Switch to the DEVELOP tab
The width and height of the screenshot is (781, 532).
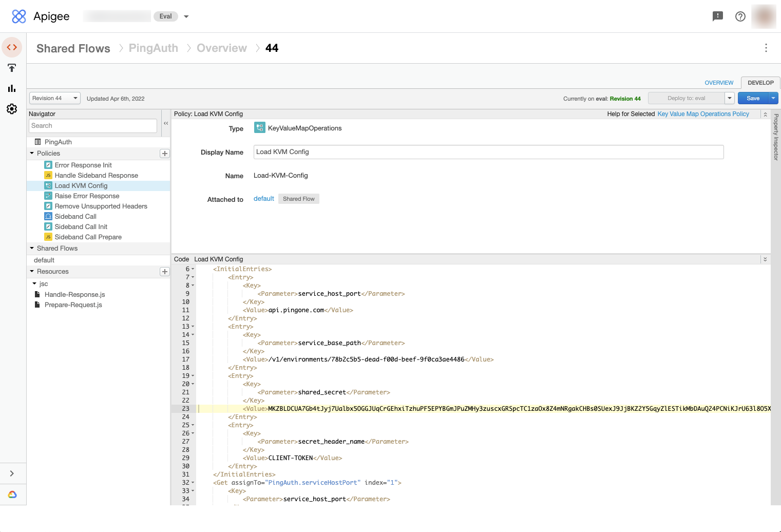pyautogui.click(x=760, y=83)
